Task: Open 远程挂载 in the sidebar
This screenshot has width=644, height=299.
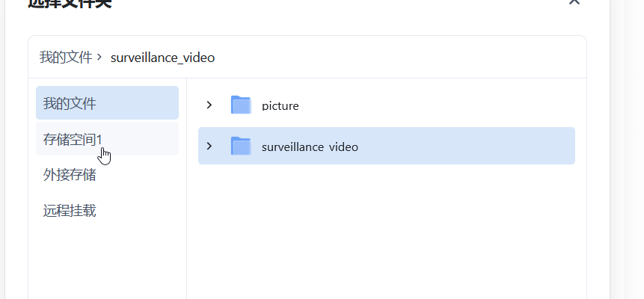Action: pos(107,210)
